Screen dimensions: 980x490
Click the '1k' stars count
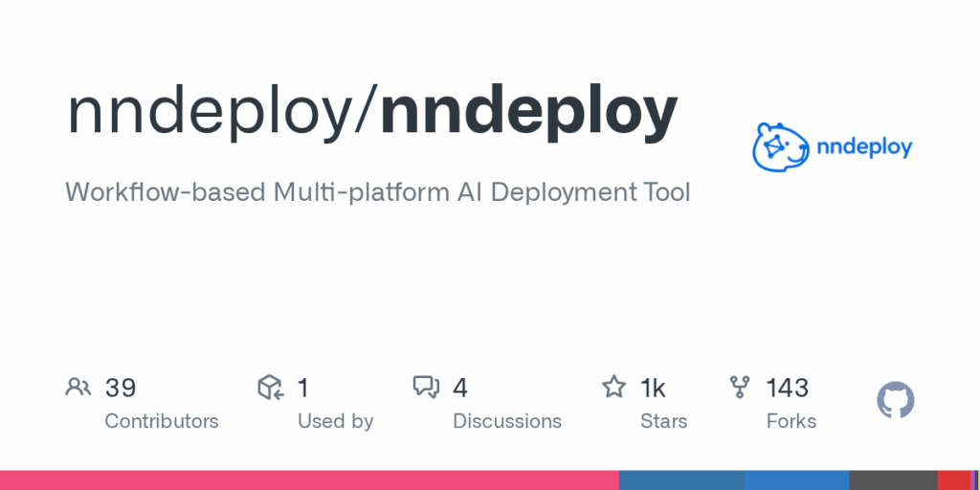pyautogui.click(x=653, y=389)
